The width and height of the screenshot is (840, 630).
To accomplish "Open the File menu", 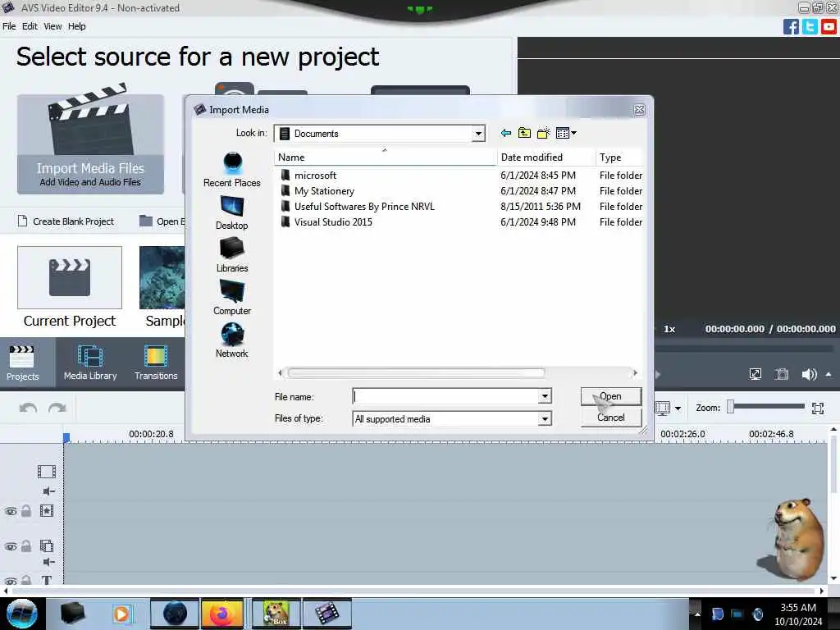I will (9, 26).
